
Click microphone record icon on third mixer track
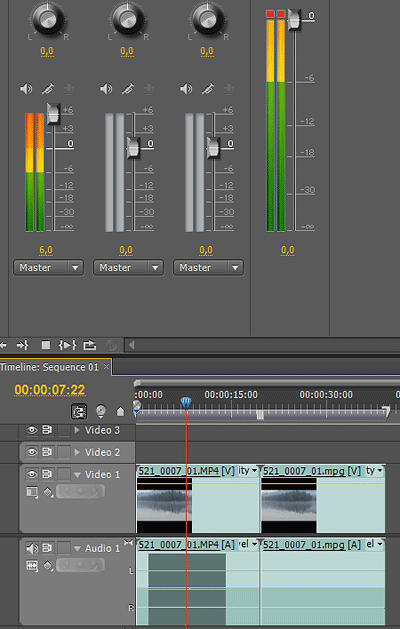[x=229, y=89]
